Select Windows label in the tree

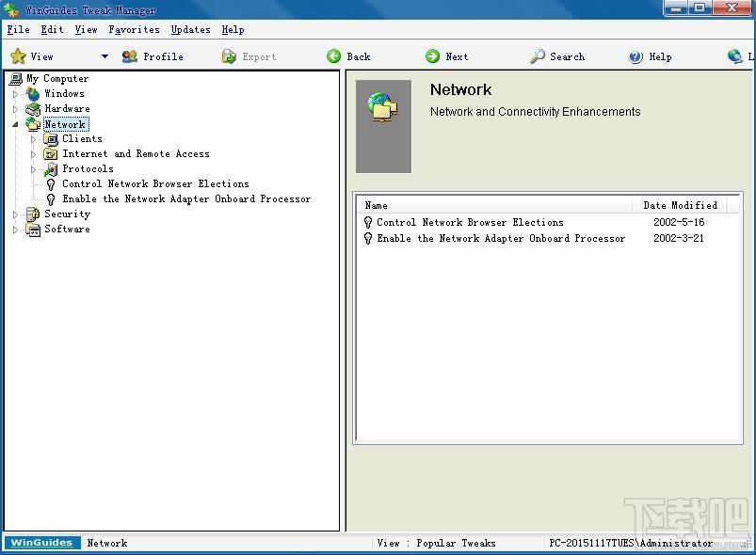(x=65, y=93)
